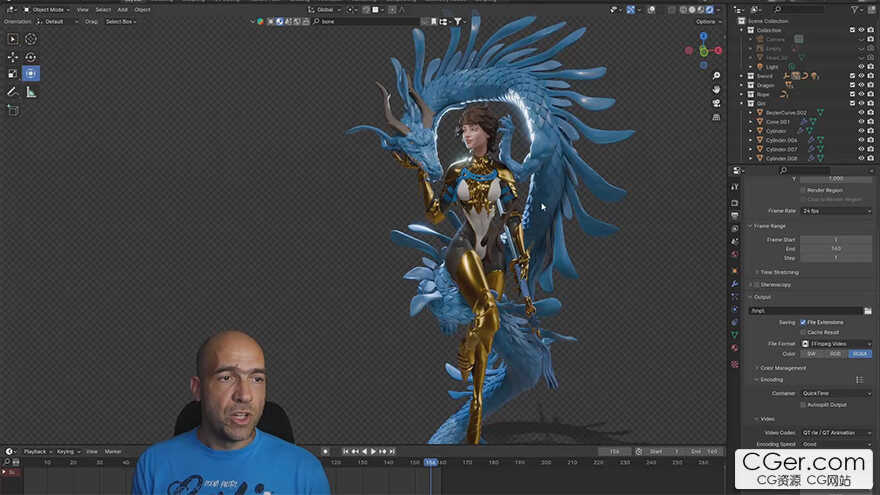The height and width of the screenshot is (495, 880).
Task: Enable Autosplit Output checkbox
Action: click(x=803, y=405)
